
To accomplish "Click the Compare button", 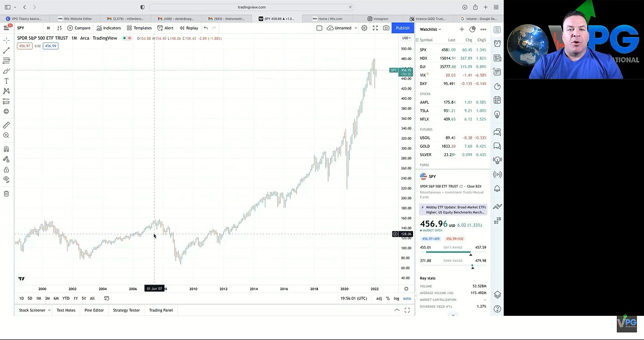I will coord(79,28).
